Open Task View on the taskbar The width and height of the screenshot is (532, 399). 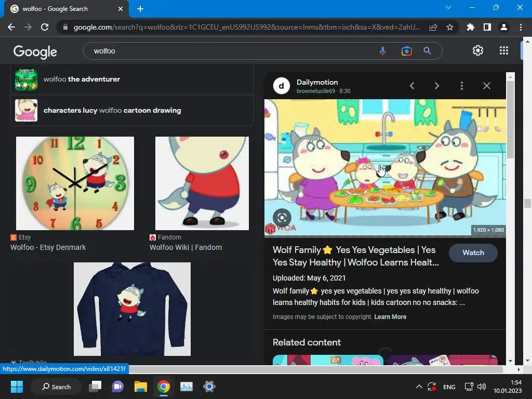point(95,387)
